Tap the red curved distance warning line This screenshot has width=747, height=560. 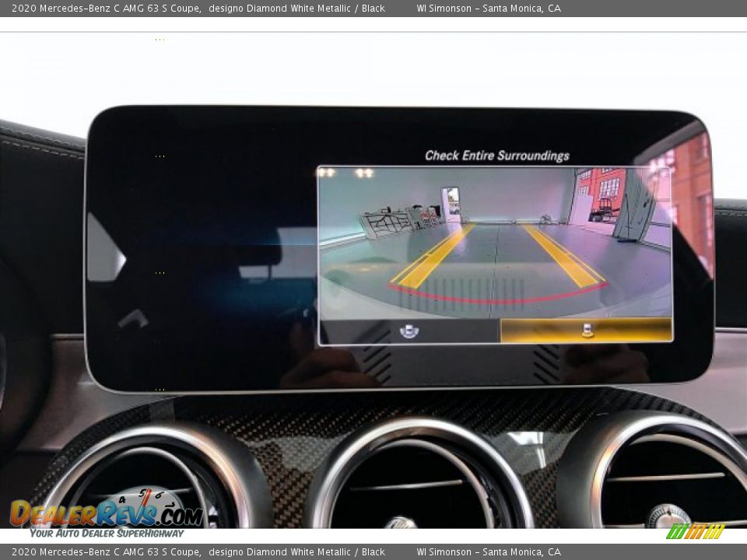pyautogui.click(x=498, y=299)
